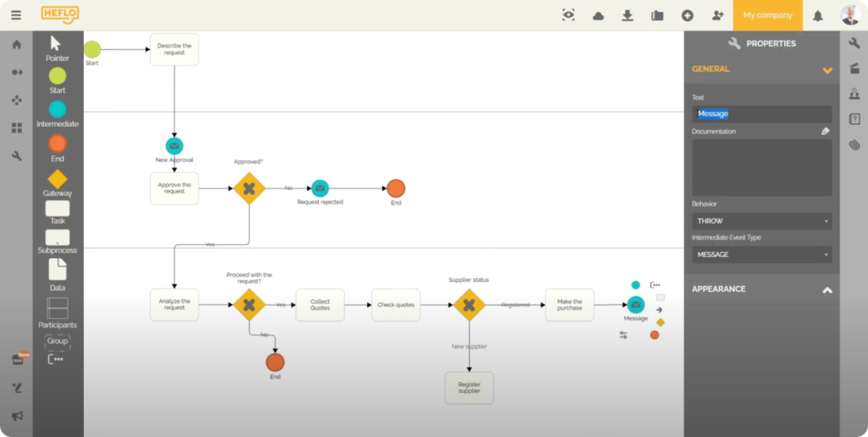Open the notifications bell
The image size is (868, 437).
click(x=818, y=15)
